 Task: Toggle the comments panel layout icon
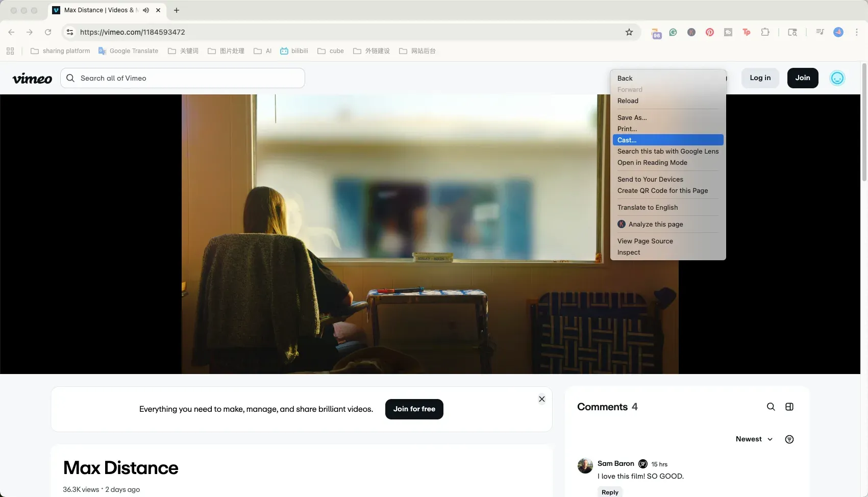789,407
